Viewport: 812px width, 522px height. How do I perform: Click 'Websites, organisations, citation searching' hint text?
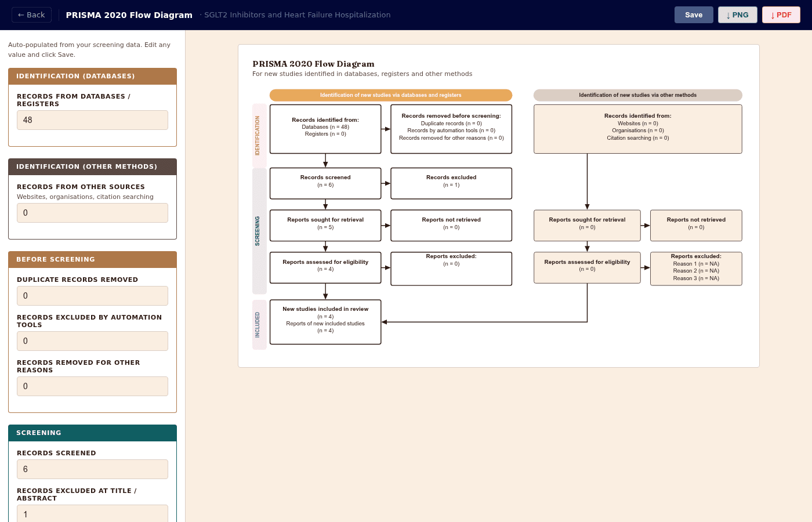pos(85,197)
